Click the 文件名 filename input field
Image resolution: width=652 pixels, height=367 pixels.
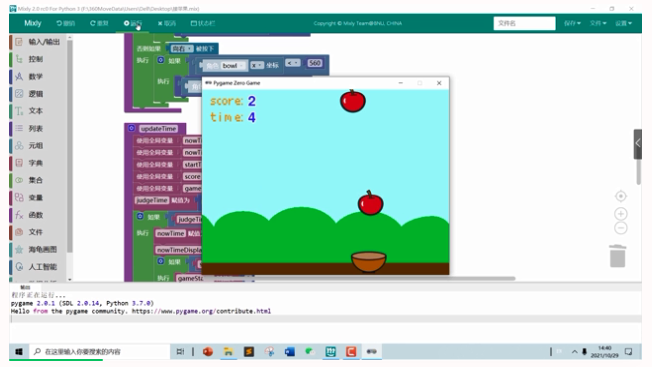pyautogui.click(x=524, y=23)
